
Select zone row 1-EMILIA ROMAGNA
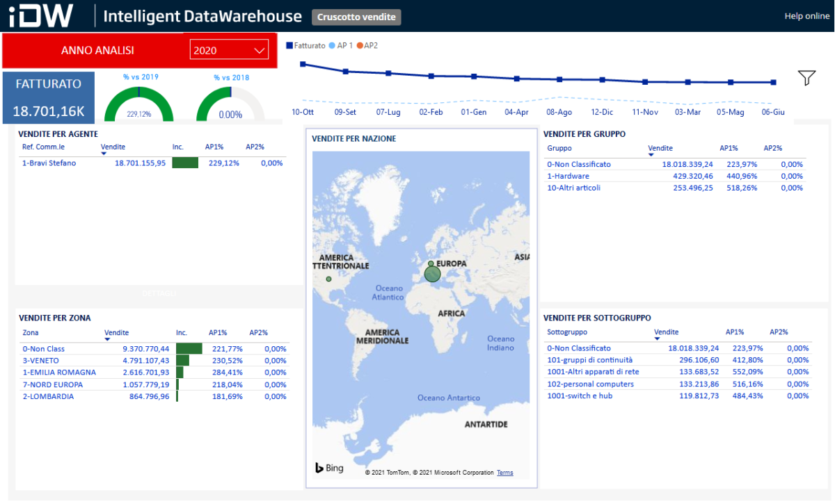point(154,372)
